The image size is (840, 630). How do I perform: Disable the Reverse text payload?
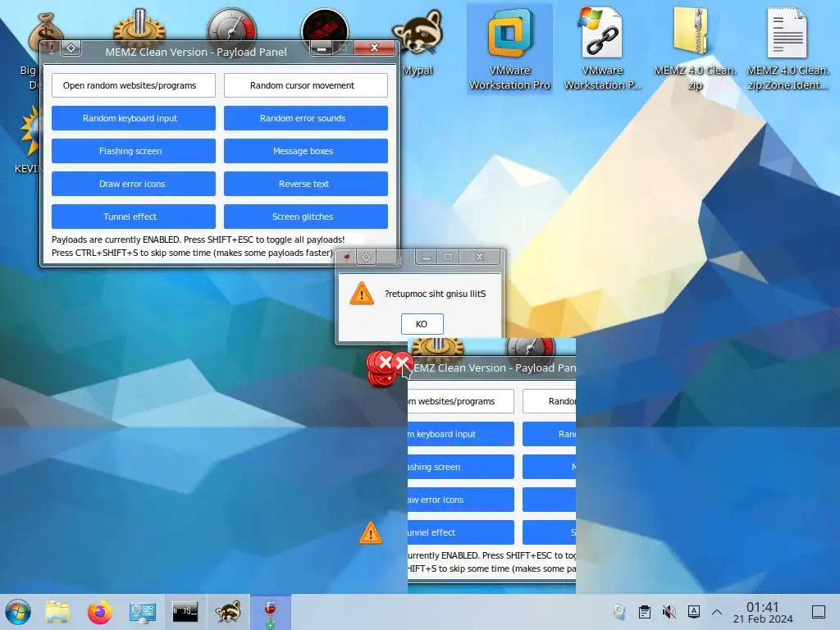(x=305, y=184)
